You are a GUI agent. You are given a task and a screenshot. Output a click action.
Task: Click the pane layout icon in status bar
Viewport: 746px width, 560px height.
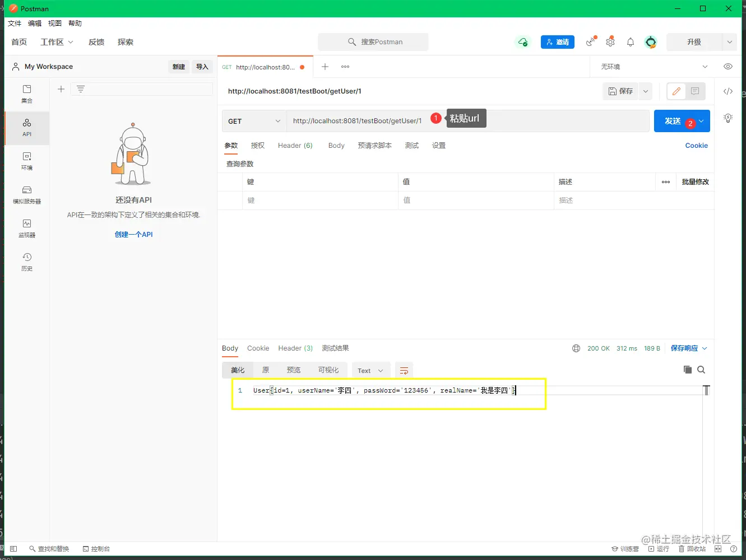[718, 549]
